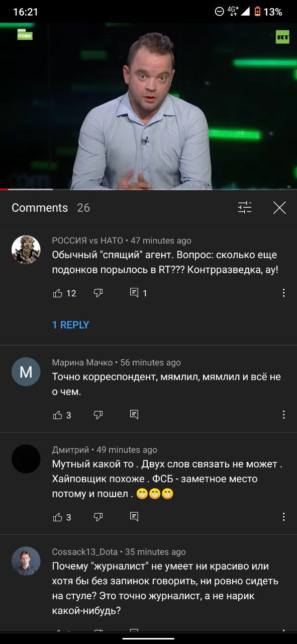Open РОССИЯ vs НАТО profile avatar
297x644 pixels.
point(26,250)
